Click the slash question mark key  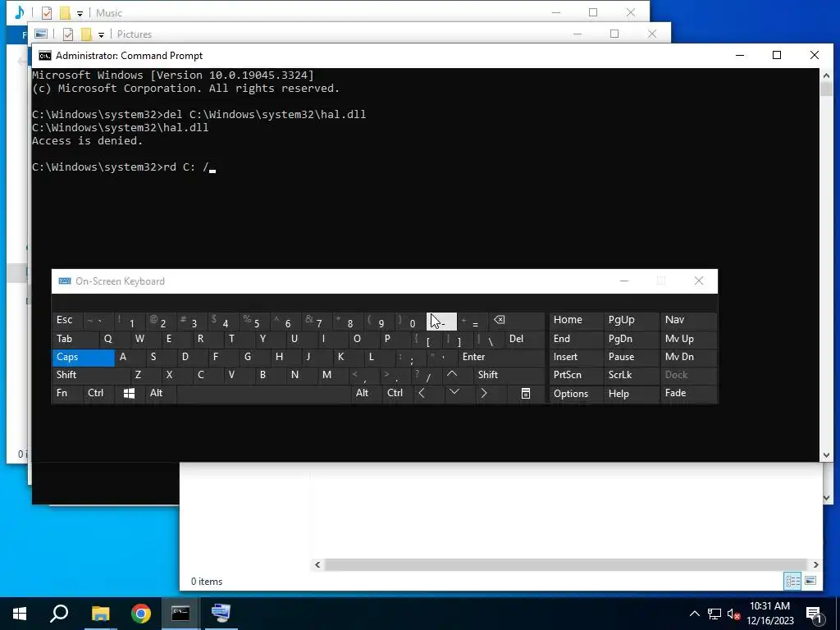click(427, 375)
